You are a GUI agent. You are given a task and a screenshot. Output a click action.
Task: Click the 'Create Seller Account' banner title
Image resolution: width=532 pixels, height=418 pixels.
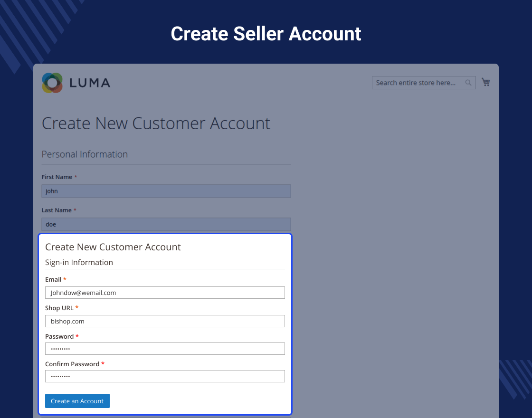pos(266,34)
